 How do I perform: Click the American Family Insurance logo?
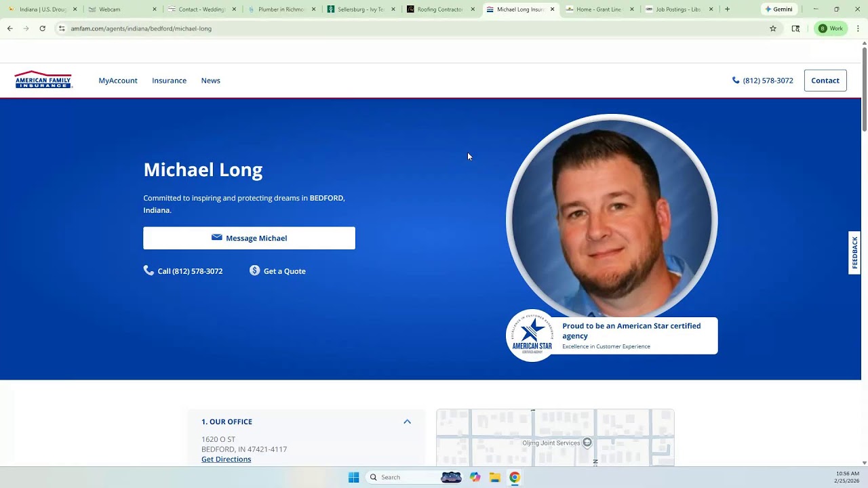pos(43,80)
